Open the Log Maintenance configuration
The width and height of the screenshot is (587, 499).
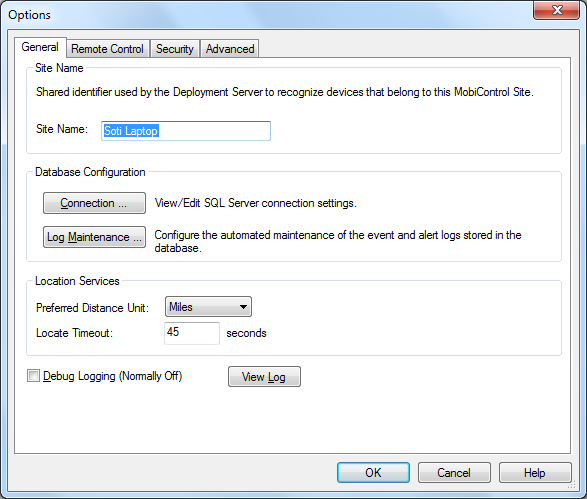94,237
